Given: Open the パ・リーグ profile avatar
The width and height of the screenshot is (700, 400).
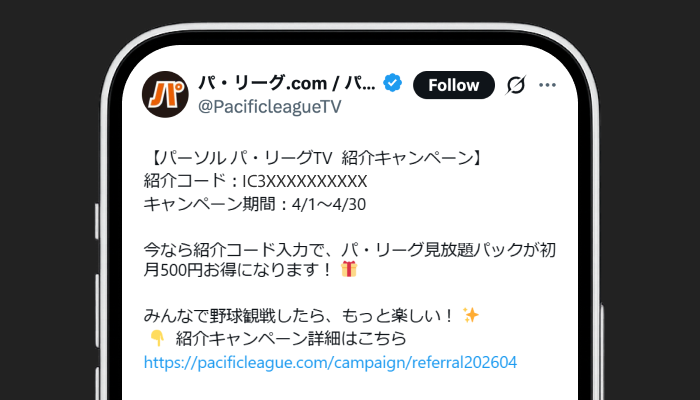Looking at the screenshot, I should tap(165, 94).
